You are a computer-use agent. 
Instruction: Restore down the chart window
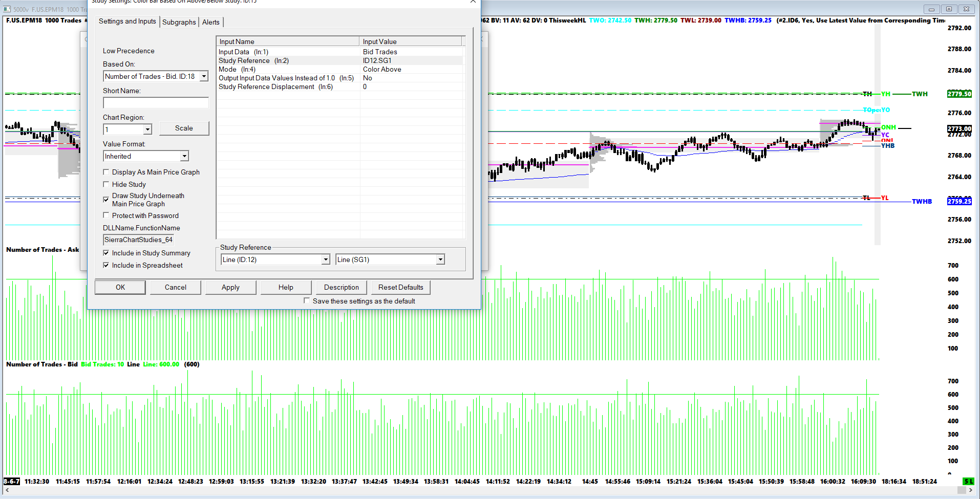coord(949,9)
